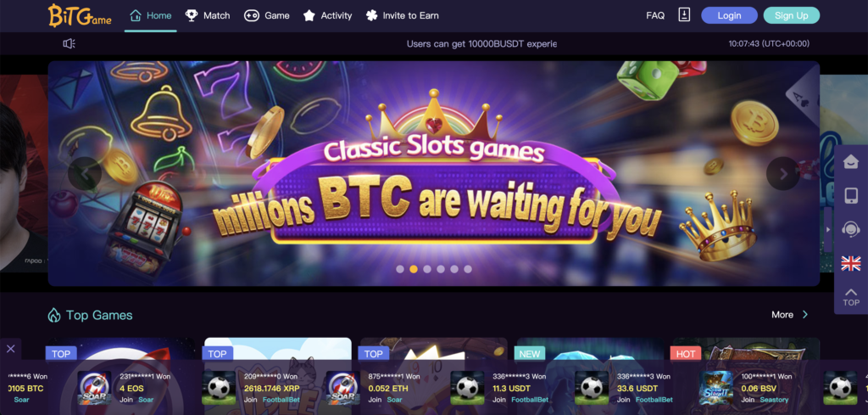Screen dimensions: 868x415
Task: Open the Invite to Earn tab
Action: click(403, 15)
